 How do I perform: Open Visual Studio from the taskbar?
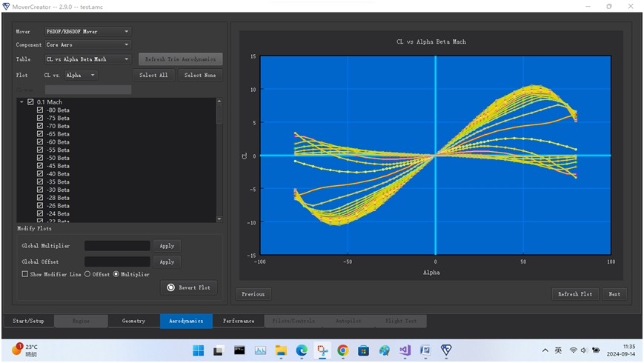[405, 350]
